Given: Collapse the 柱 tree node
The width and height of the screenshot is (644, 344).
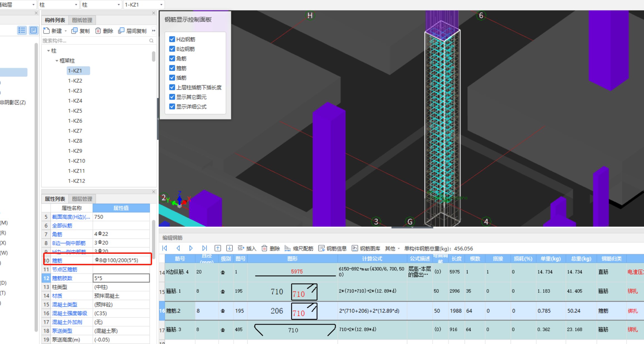Looking at the screenshot, I should 48,51.
